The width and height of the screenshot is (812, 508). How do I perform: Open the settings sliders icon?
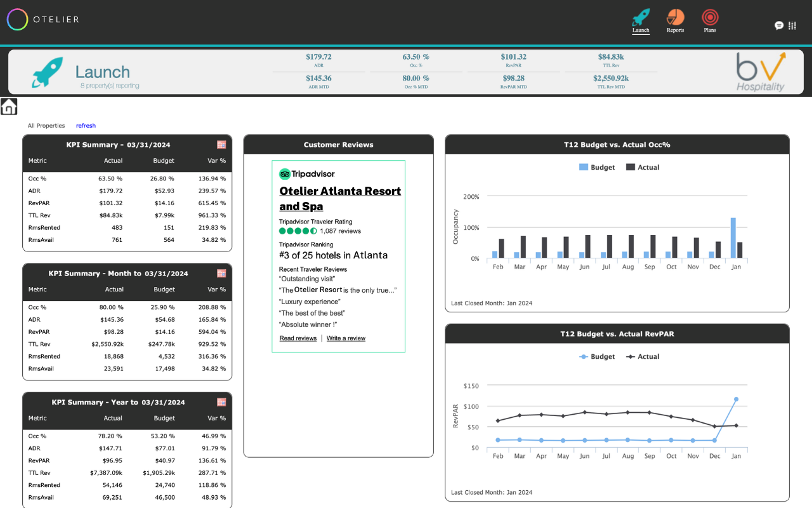click(792, 25)
